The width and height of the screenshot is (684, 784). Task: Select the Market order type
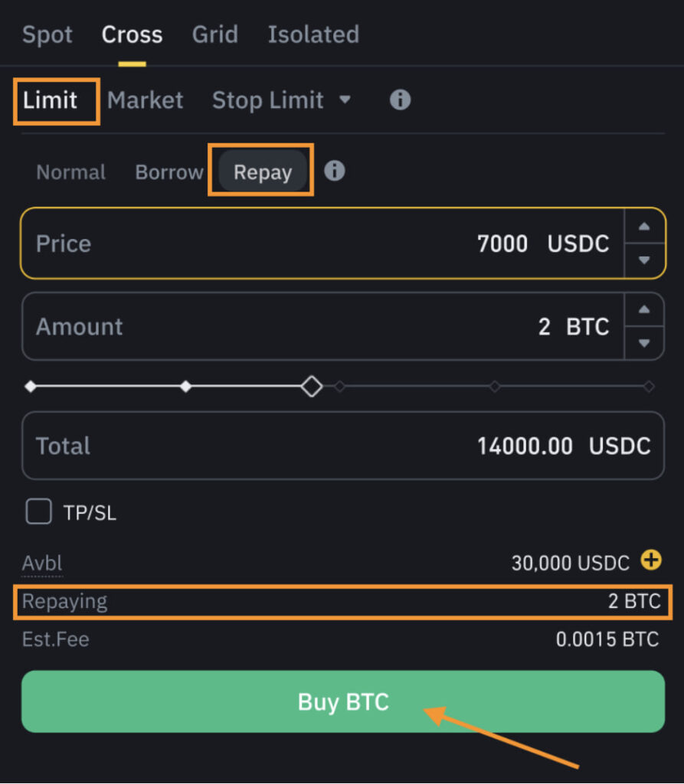[146, 100]
